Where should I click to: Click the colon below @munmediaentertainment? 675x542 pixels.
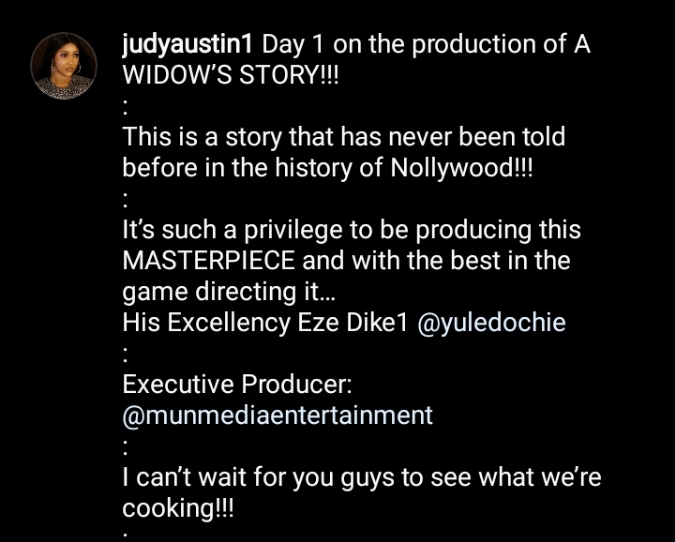click(x=126, y=446)
